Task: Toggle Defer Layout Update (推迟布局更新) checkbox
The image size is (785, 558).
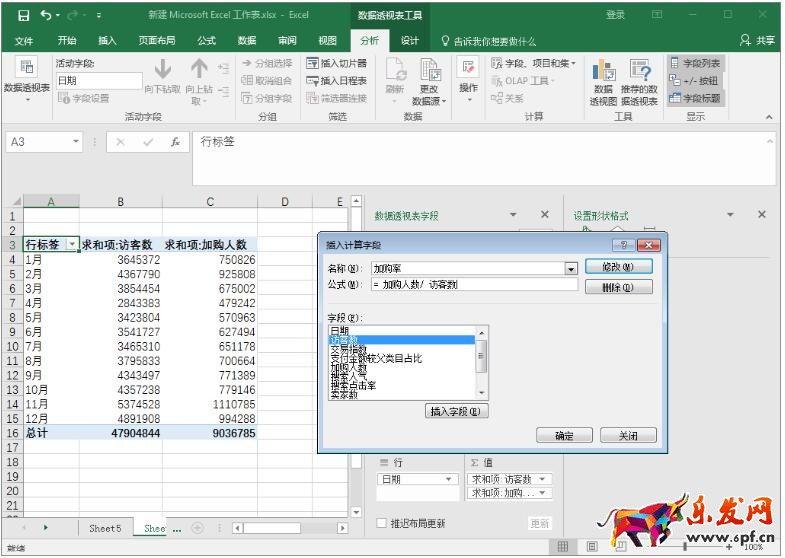Action: coord(381,523)
